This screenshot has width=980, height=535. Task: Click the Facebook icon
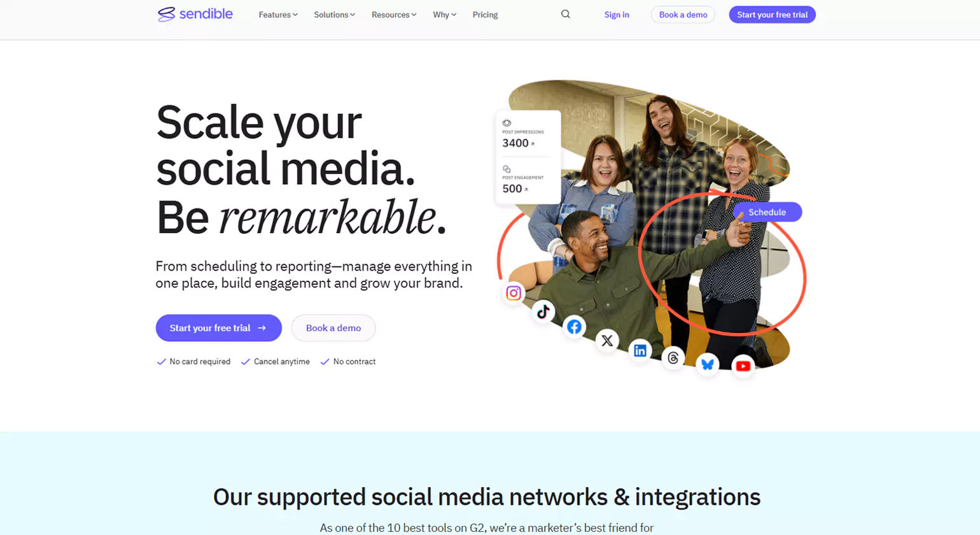click(574, 327)
